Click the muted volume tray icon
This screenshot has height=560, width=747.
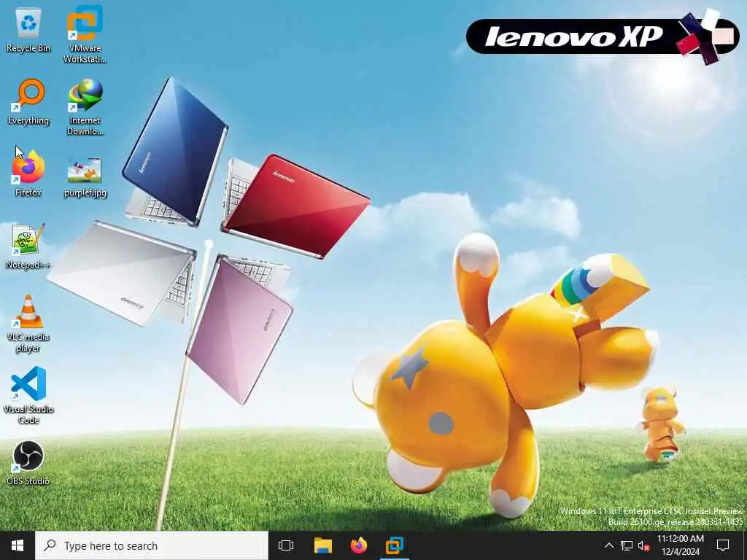[x=643, y=545]
